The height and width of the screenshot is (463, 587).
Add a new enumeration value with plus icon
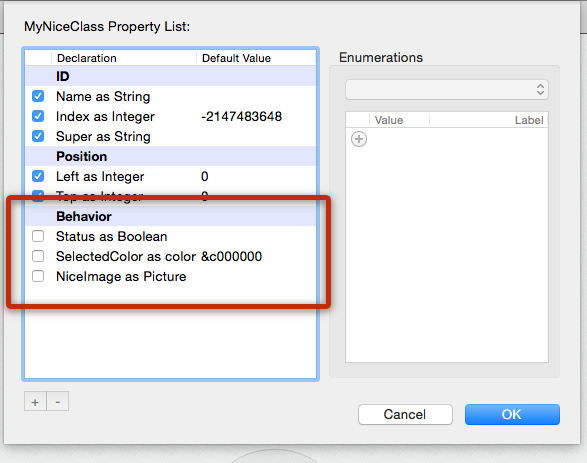tap(359, 139)
